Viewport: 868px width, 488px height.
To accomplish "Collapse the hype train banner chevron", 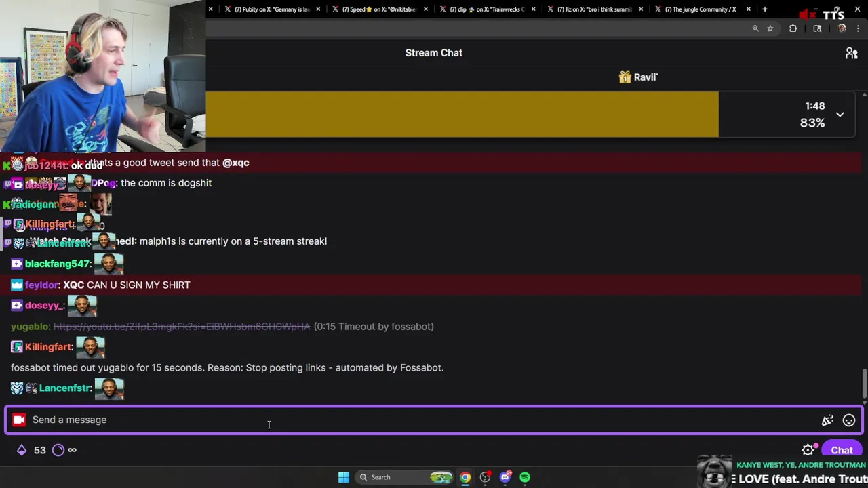I will tap(840, 115).
